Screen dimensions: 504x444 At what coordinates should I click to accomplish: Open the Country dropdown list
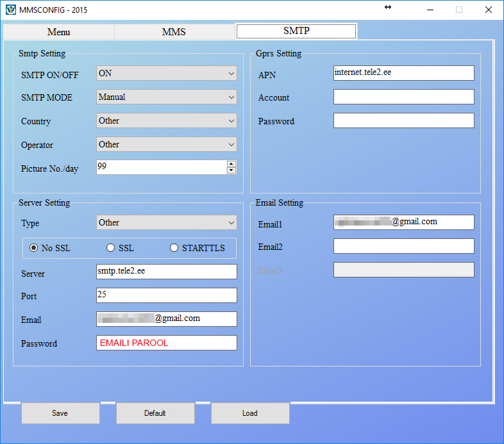coord(166,121)
